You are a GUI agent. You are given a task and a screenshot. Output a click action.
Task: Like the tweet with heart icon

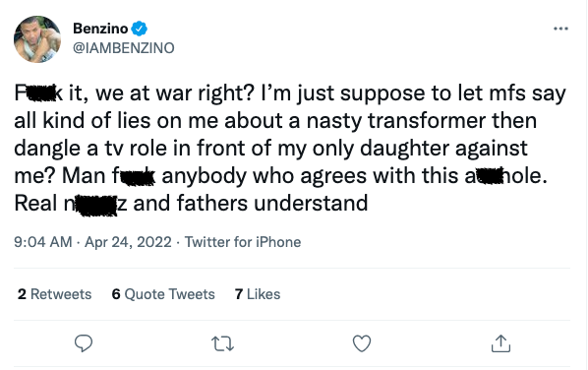(x=362, y=343)
